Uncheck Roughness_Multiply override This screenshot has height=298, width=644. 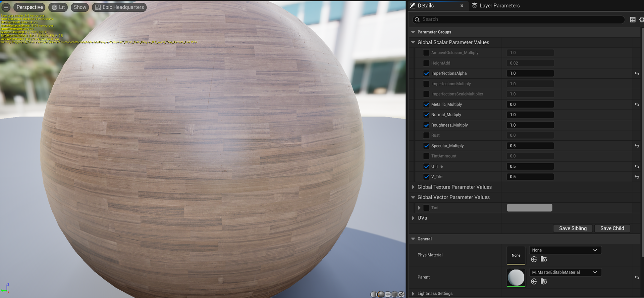pyautogui.click(x=426, y=125)
